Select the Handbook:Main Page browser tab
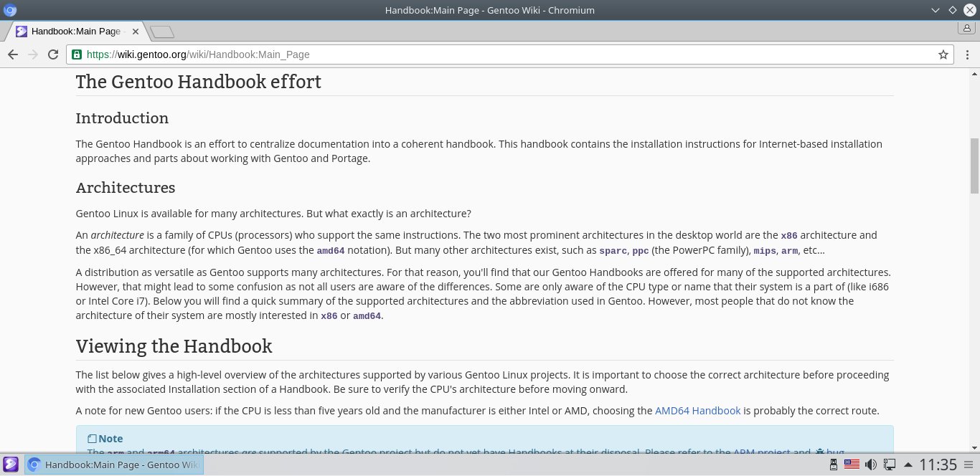Viewport: 980px width, 476px height. click(76, 32)
